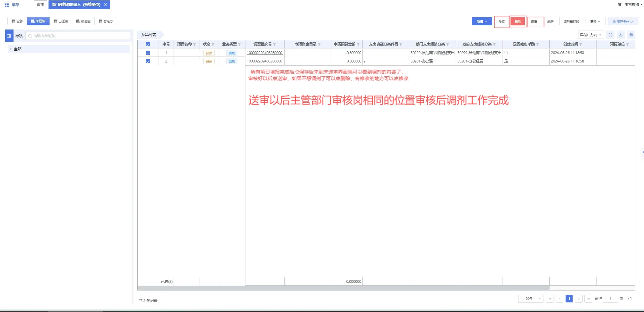Viewport: 644px width, 312px height.
Task: Click the fullscreen table icon
Action: (610, 35)
